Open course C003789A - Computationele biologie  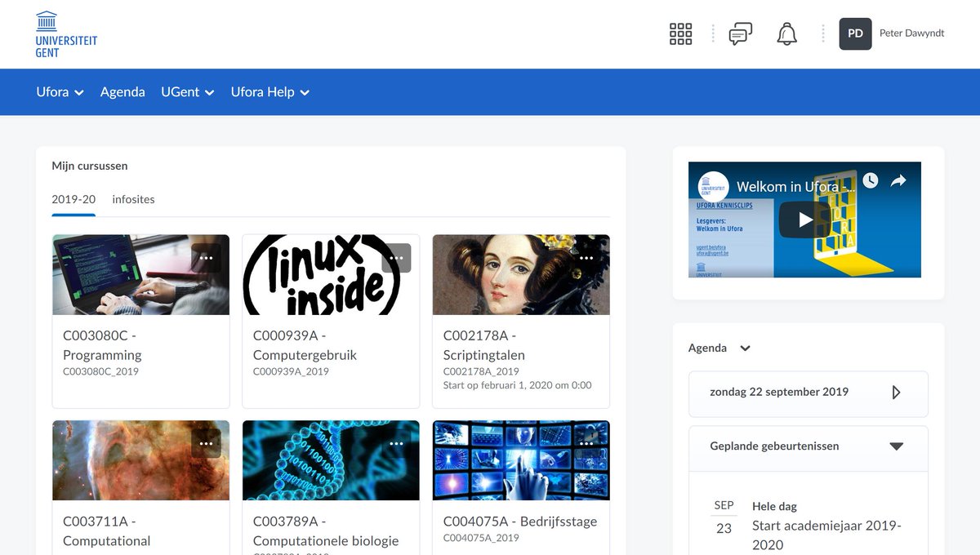click(x=326, y=531)
